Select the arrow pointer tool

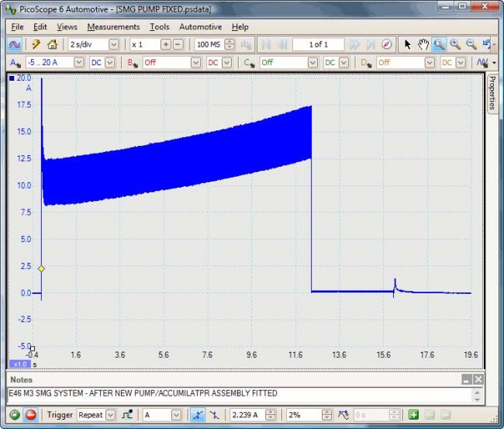[408, 44]
